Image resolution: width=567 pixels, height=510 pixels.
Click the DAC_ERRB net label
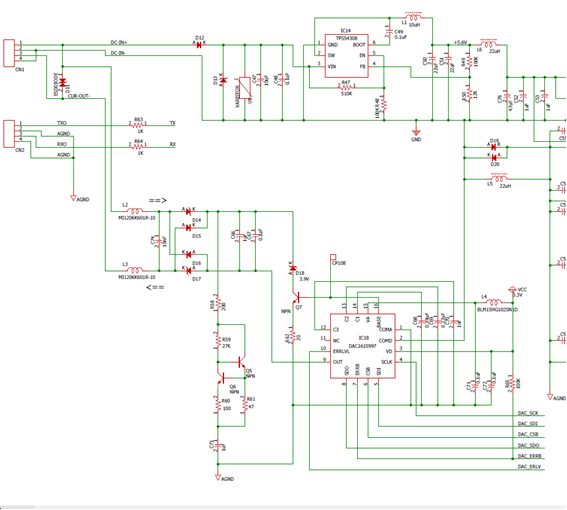click(530, 456)
